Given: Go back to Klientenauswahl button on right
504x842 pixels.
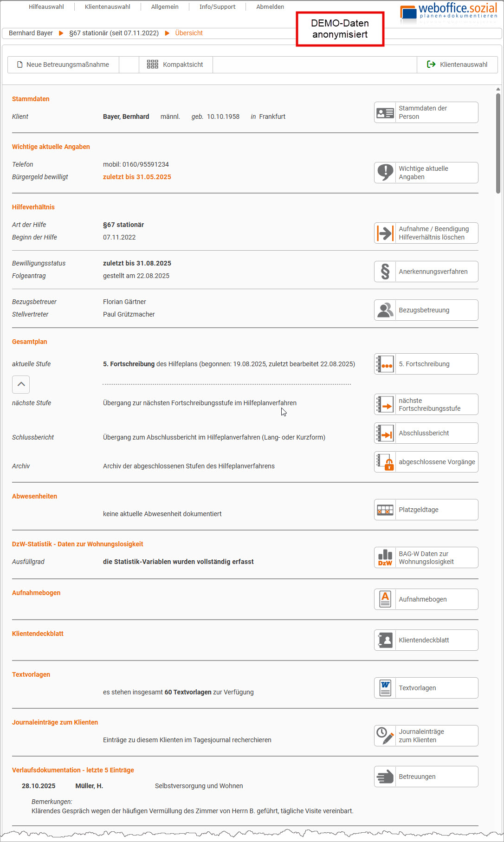Looking at the screenshot, I should tap(457, 65).
